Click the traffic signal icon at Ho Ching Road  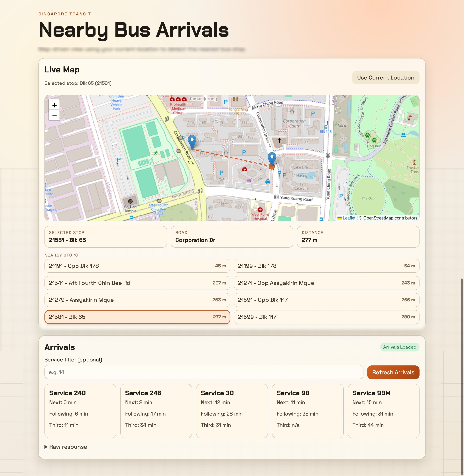254,107
